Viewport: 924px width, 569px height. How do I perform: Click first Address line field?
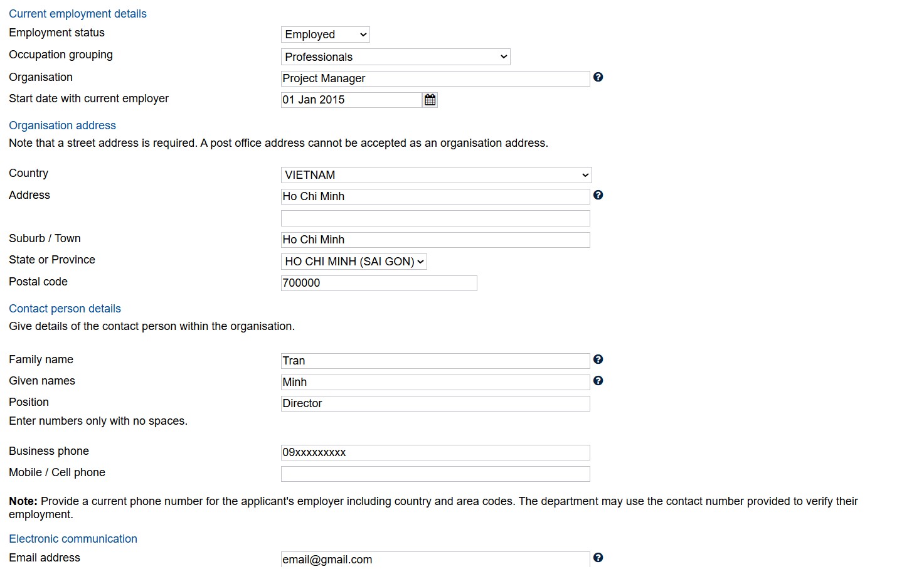[x=435, y=196]
